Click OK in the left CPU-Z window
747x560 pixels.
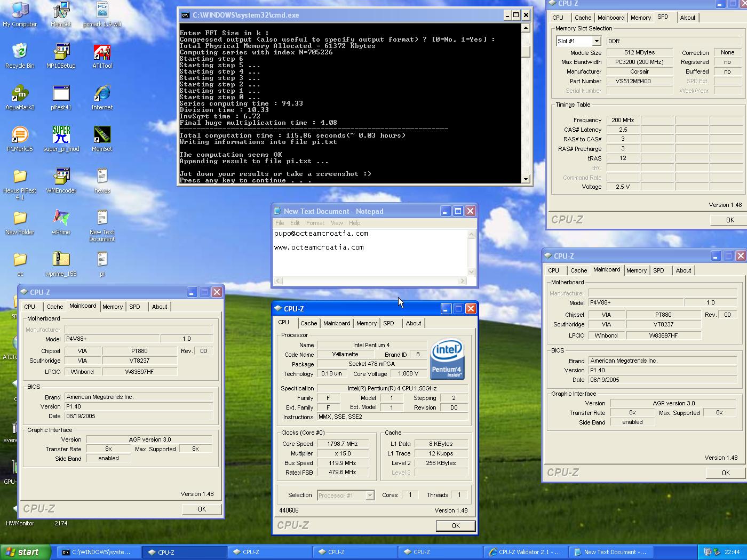tap(202, 509)
